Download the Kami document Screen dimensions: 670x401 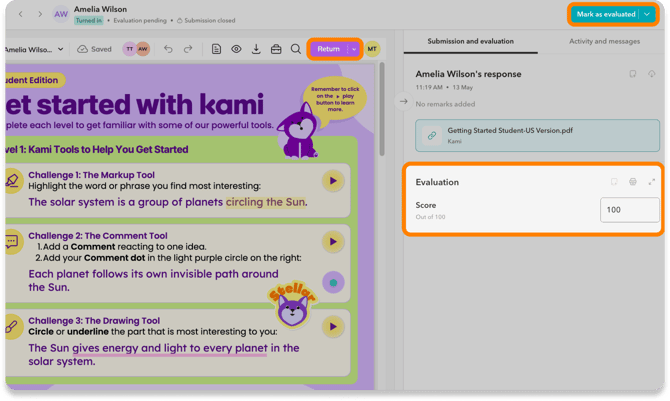tap(256, 49)
